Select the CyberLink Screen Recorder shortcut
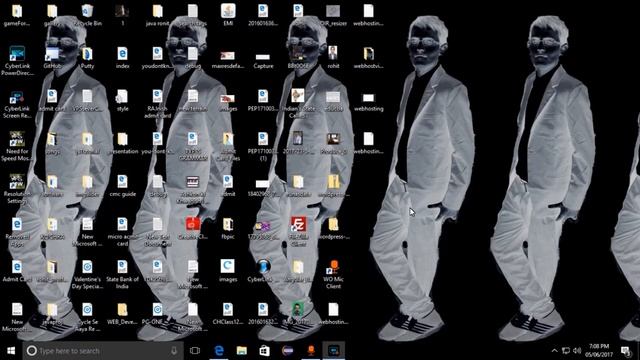 coord(17,104)
